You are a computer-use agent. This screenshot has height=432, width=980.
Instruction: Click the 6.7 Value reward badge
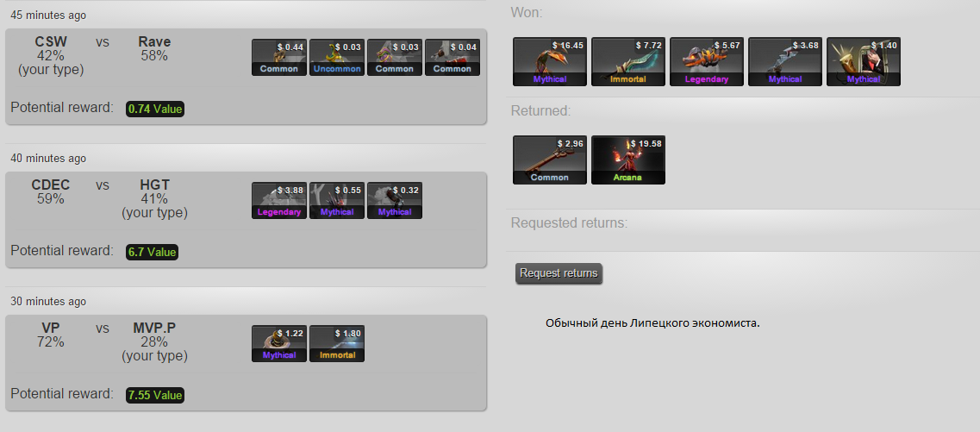[x=152, y=252]
